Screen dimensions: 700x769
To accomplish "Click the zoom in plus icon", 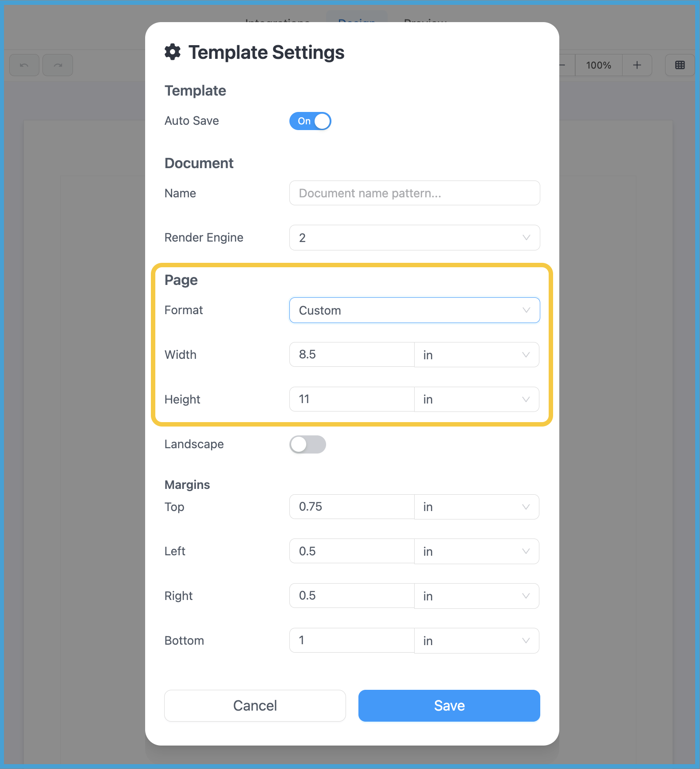I will pos(637,65).
